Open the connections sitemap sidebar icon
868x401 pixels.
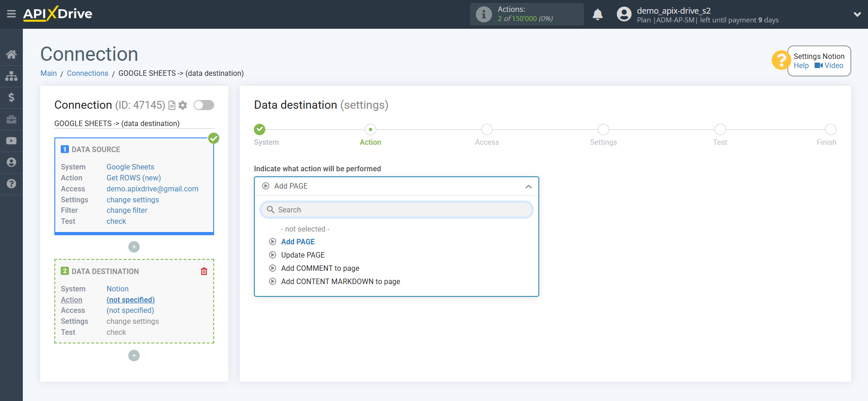(x=11, y=76)
